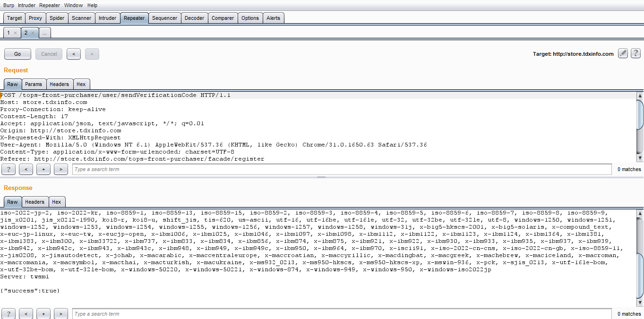This screenshot has width=644, height=319.
Task: Click the {"success":true} response body
Action: 30,291
